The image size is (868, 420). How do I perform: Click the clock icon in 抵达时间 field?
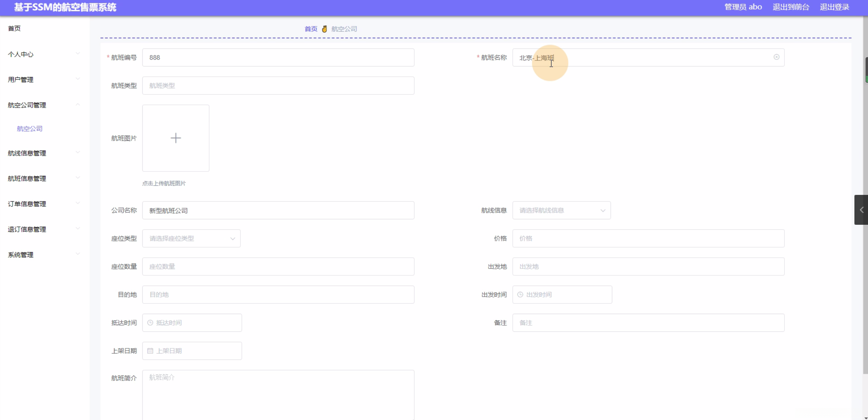[x=150, y=323]
